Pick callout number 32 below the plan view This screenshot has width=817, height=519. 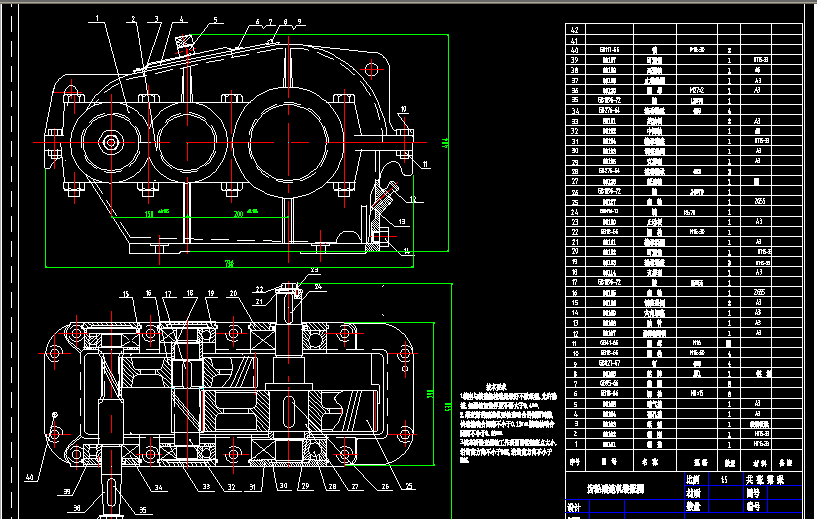(x=231, y=487)
